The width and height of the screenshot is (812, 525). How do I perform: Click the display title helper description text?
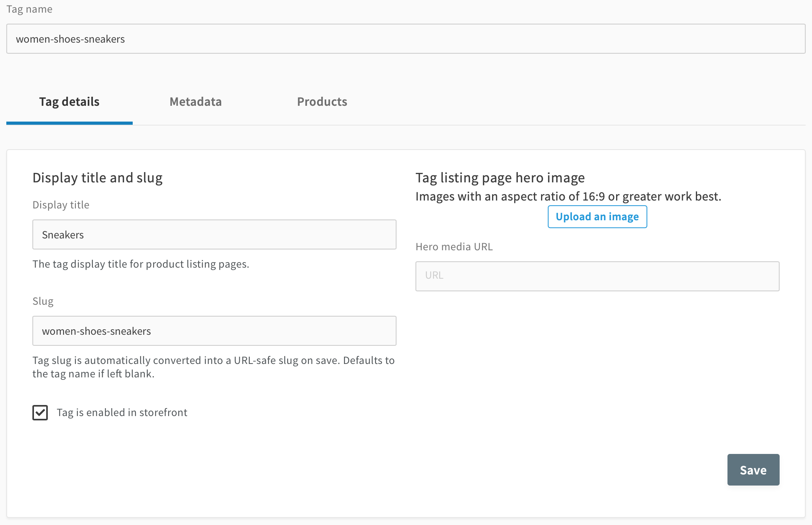141,264
